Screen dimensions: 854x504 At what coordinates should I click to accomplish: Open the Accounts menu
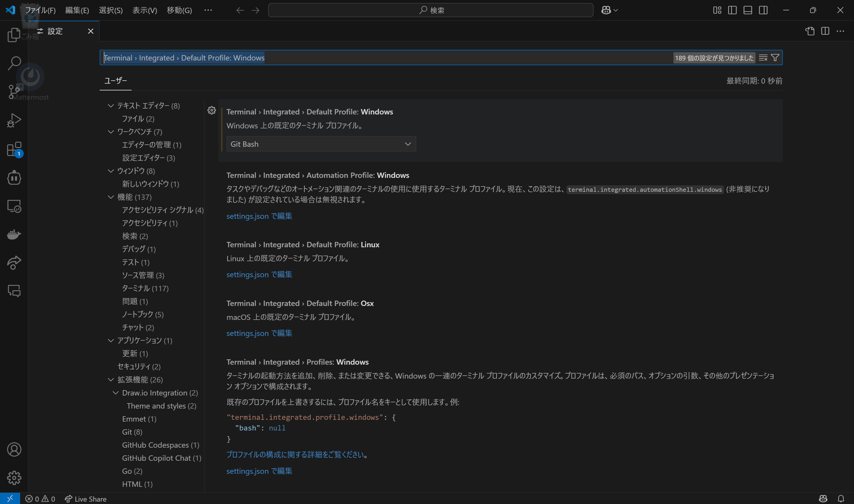coord(14,449)
